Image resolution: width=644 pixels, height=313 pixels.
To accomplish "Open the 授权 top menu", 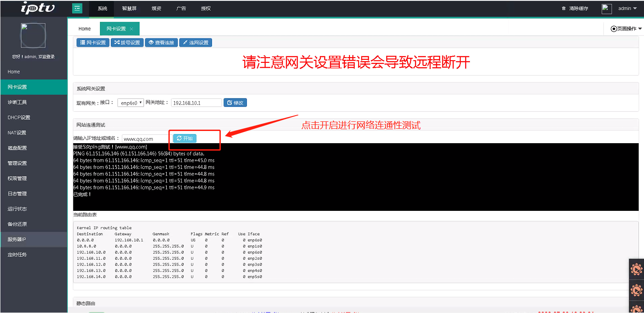I will tap(206, 9).
